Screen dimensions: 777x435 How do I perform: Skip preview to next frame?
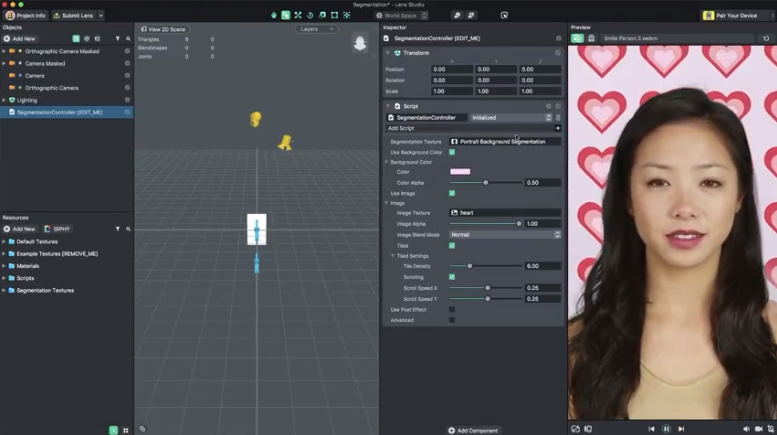pos(681,429)
